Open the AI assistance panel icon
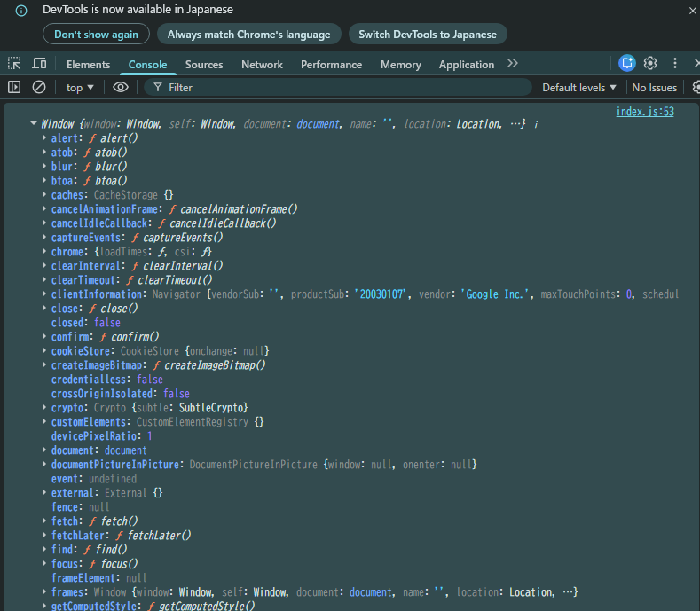Viewport: 700px width, 611px height. (x=626, y=63)
